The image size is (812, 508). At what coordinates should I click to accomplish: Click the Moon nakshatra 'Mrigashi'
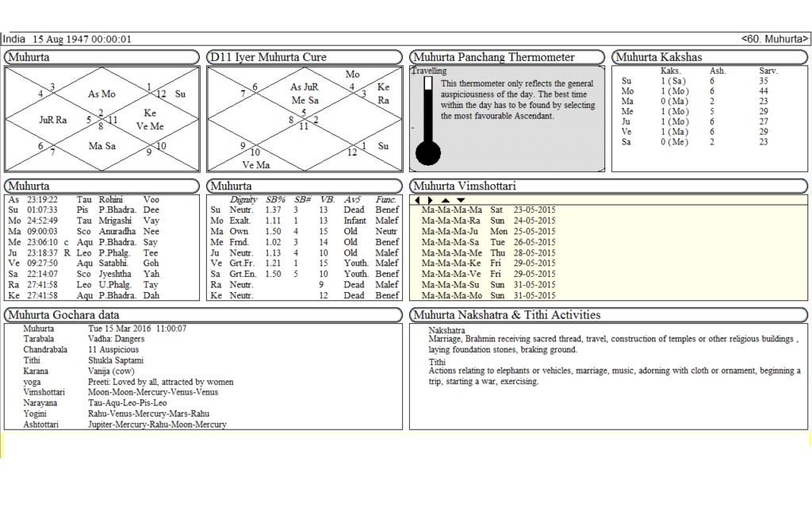[x=115, y=221]
